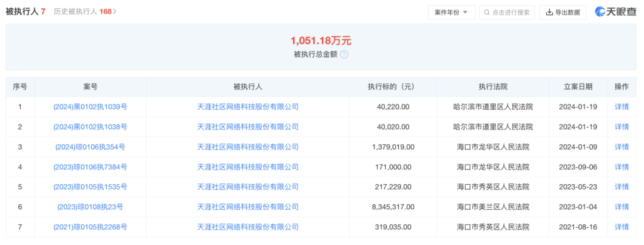The width and height of the screenshot is (644, 245).
Task: Click the 案号 column header
Action: coord(91,86)
